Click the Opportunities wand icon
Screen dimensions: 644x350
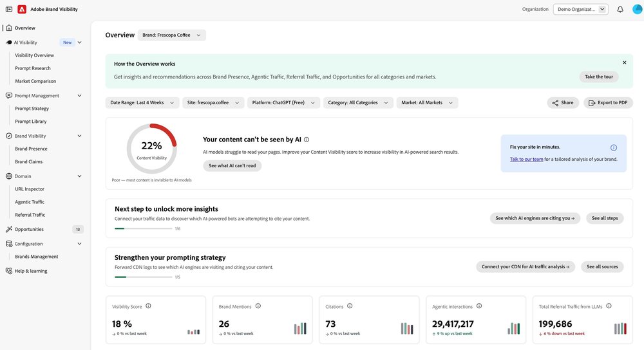(x=9, y=230)
